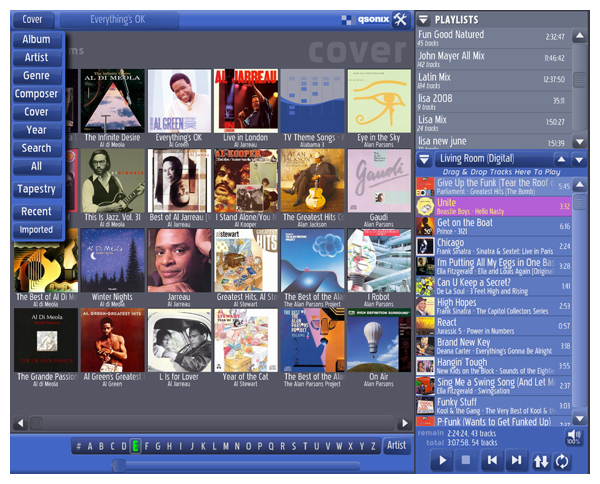This screenshot has height=484, width=600.
Task: Open the Year of the Cat cover
Action: (246, 340)
